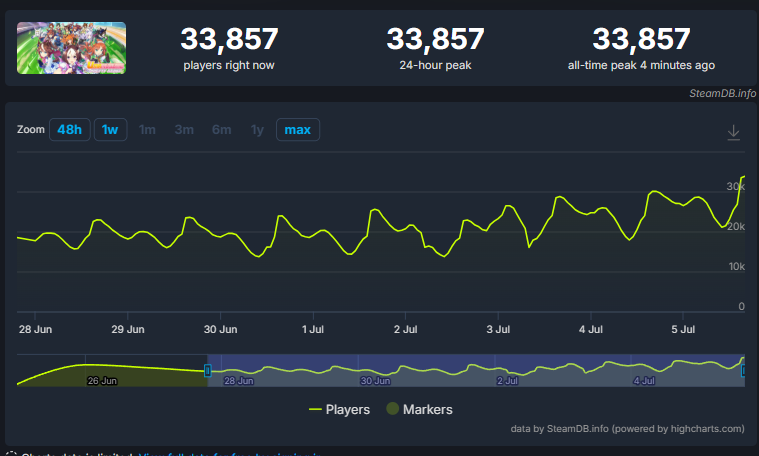The image size is (759, 456).
Task: Click the 2 Jul x-axis label
Action: tap(405, 329)
